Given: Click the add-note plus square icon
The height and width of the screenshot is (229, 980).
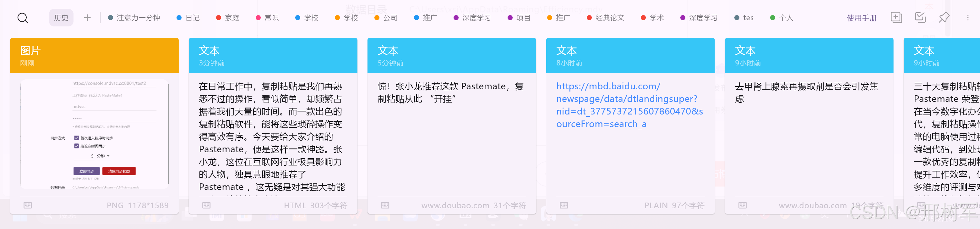Looking at the screenshot, I should (x=896, y=18).
